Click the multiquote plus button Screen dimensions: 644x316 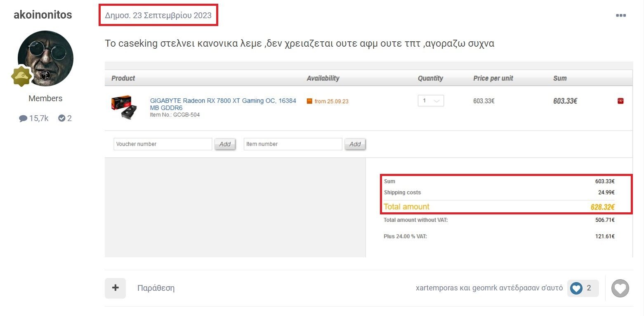115,288
